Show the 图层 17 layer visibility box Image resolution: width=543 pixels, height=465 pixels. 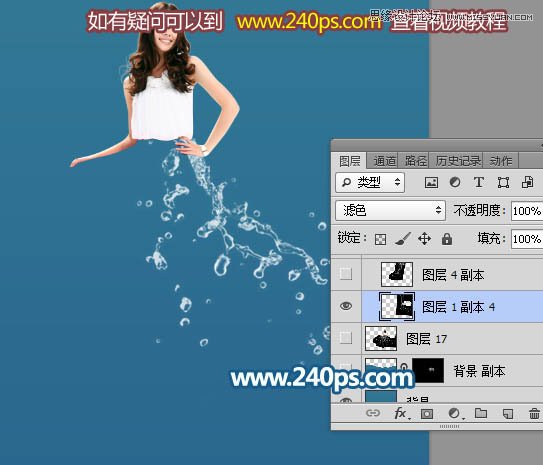tap(346, 338)
